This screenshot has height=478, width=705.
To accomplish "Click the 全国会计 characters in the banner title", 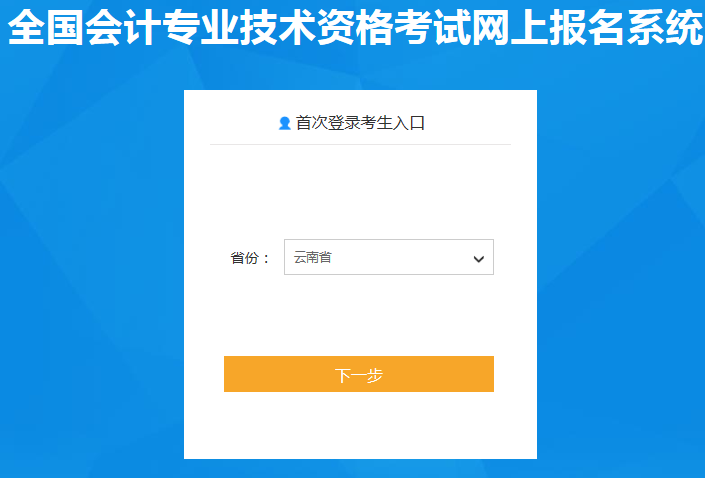I will [x=85, y=27].
